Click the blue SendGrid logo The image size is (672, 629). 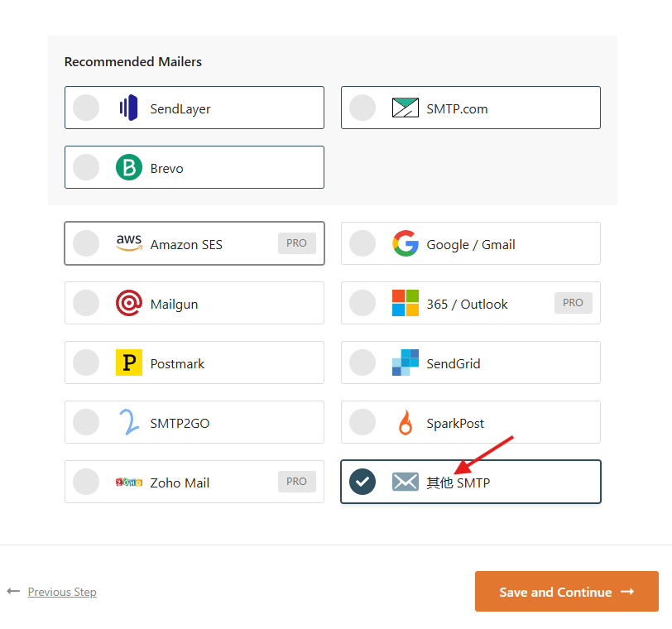coord(405,363)
